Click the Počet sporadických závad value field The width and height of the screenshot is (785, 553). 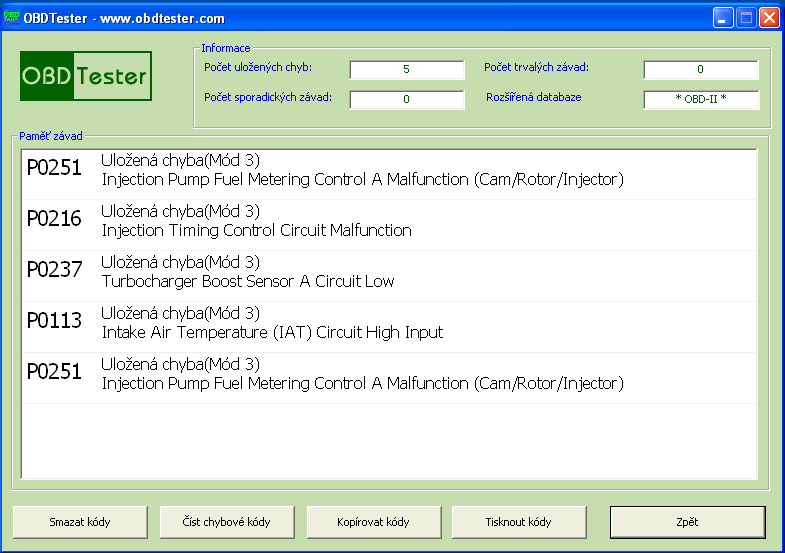[x=407, y=100]
